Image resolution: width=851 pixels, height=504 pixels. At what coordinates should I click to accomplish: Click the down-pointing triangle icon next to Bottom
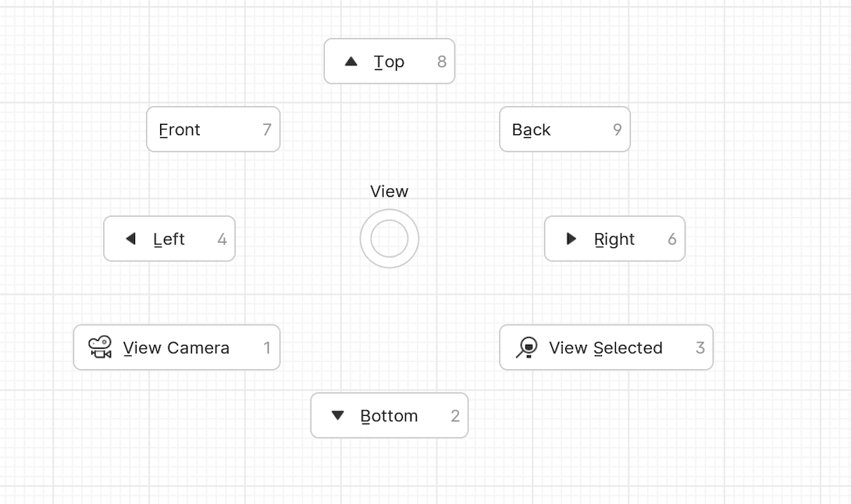pos(337,416)
